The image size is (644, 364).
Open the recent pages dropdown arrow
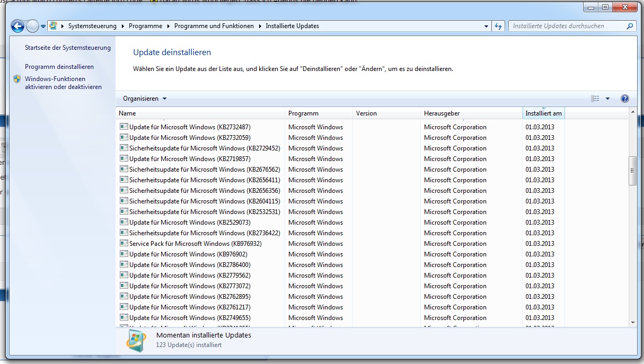coord(43,26)
